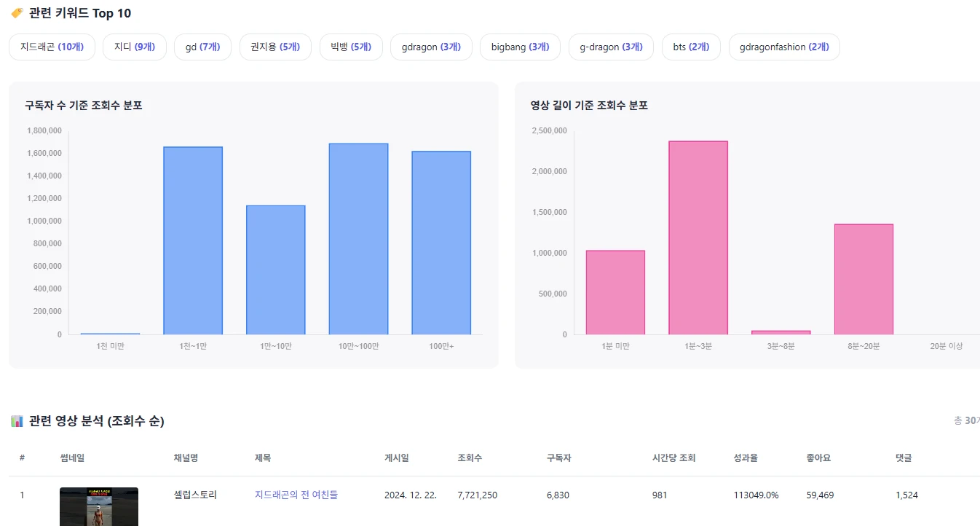
Task: Select the 권지용 keyword chip
Action: [x=275, y=46]
